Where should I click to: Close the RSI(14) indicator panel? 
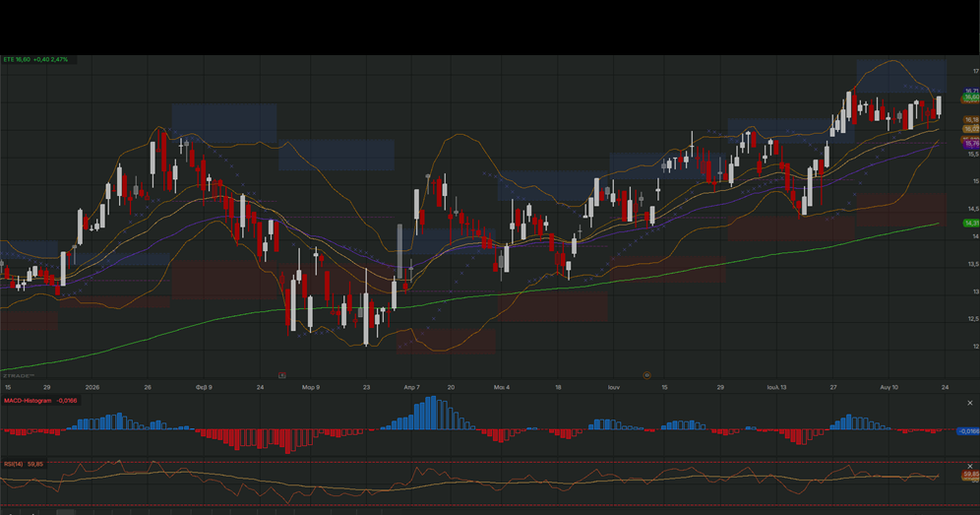[970, 466]
